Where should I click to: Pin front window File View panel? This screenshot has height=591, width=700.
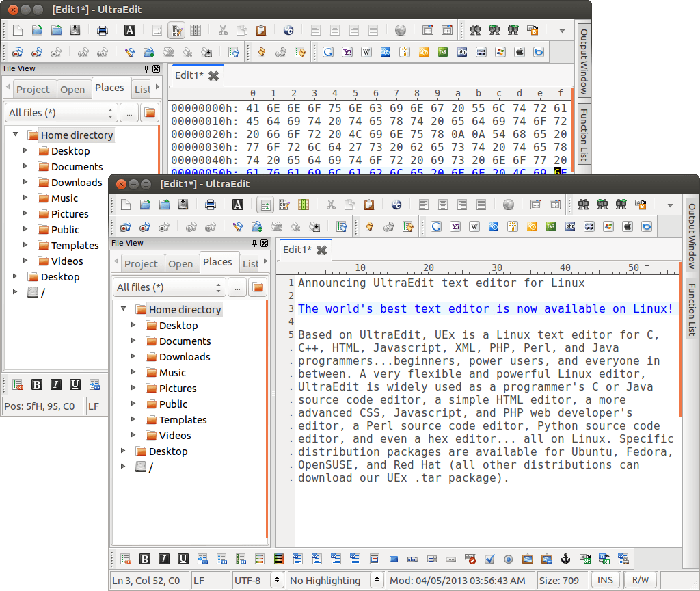coord(254,243)
